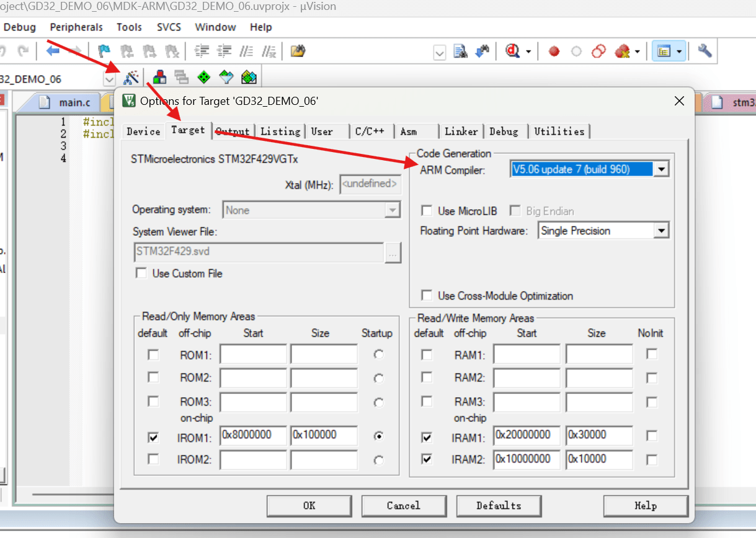Open the toolbar find text dropdown
756x538 pixels.
click(x=440, y=53)
